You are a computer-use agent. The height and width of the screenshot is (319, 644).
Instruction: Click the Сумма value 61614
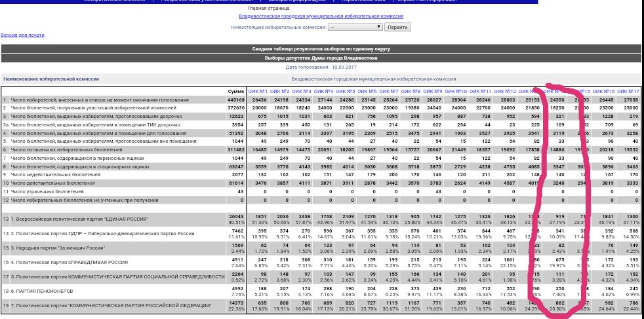(x=237, y=183)
